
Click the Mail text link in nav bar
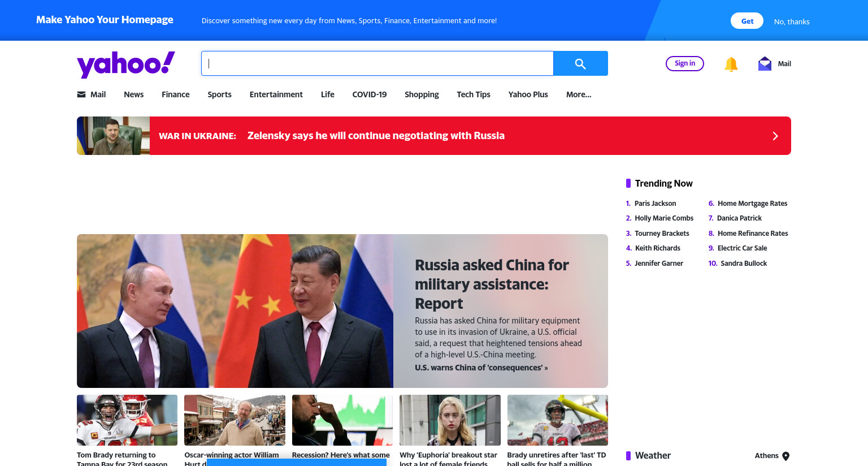98,94
